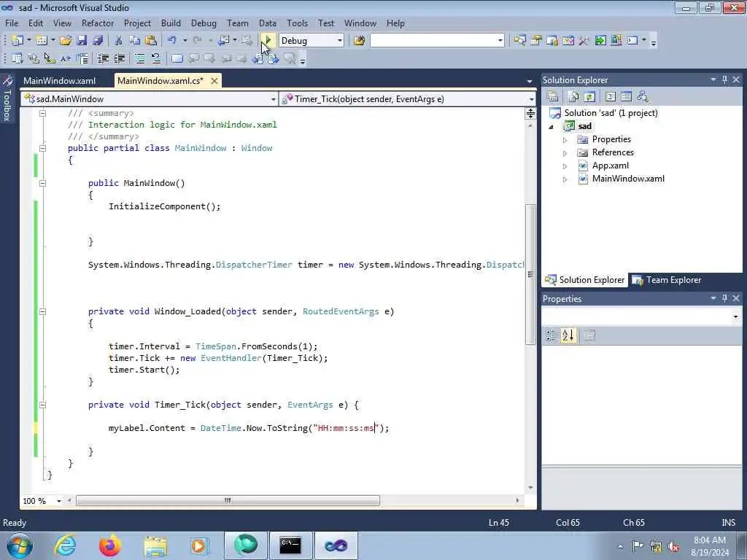Click the Categorized icon in Properties panel
The height and width of the screenshot is (560, 747).
pyautogui.click(x=551, y=335)
